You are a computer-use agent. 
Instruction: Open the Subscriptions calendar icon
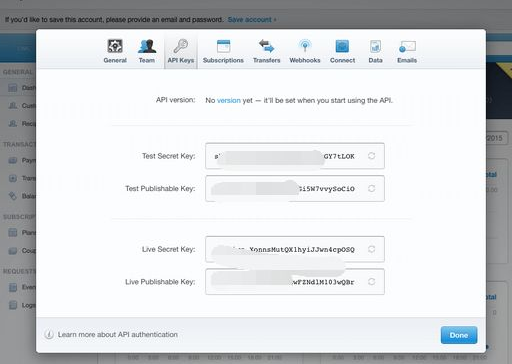click(223, 46)
